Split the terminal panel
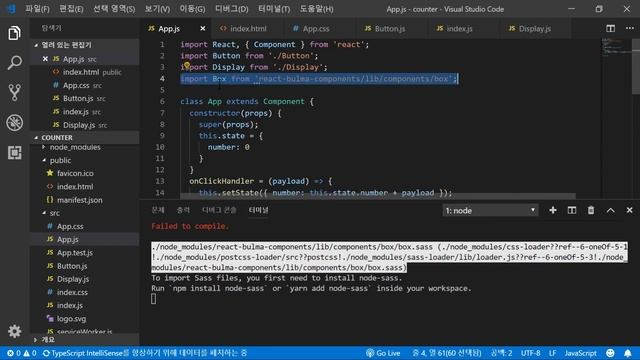This screenshot has height=360, width=640. tap(571, 210)
